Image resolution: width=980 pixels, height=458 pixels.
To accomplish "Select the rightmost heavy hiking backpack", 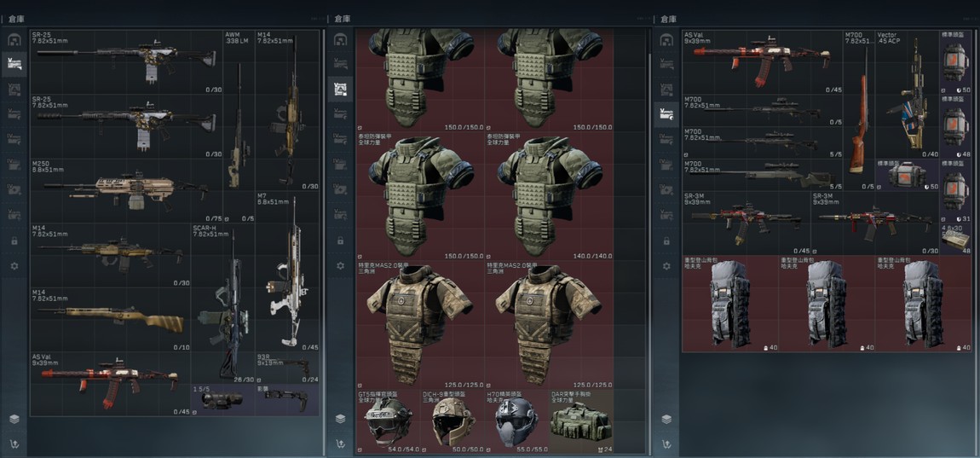I will (x=924, y=304).
